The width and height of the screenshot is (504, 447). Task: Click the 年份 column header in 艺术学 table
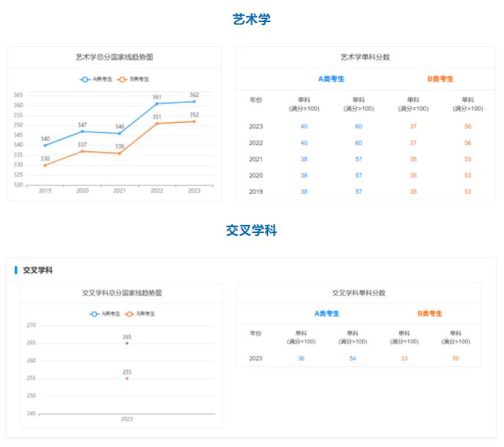[256, 100]
